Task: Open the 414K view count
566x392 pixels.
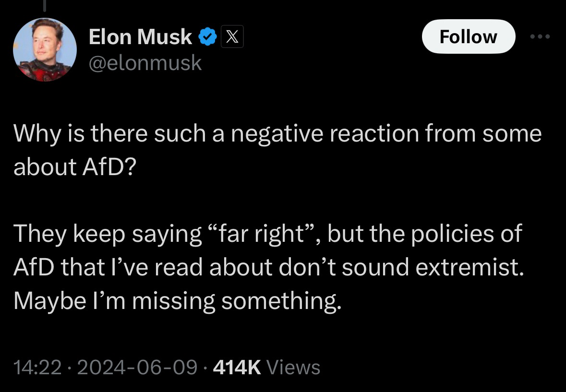Action: 237,368
